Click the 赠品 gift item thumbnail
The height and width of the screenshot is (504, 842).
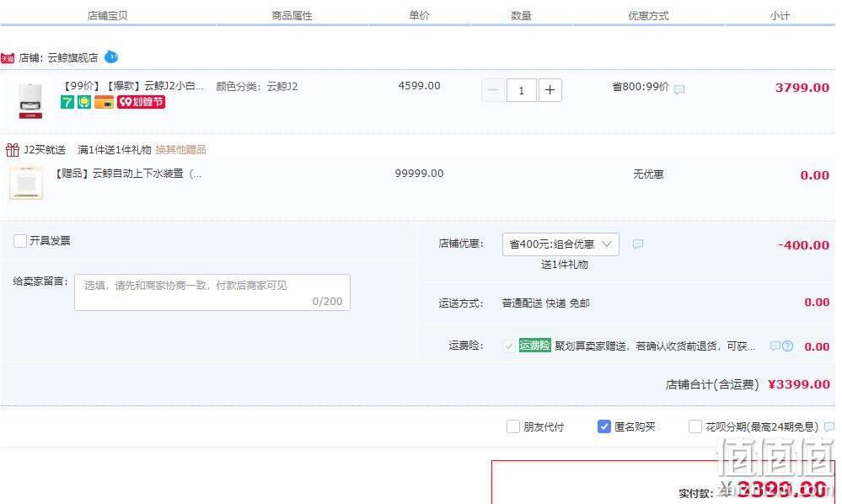click(x=26, y=183)
